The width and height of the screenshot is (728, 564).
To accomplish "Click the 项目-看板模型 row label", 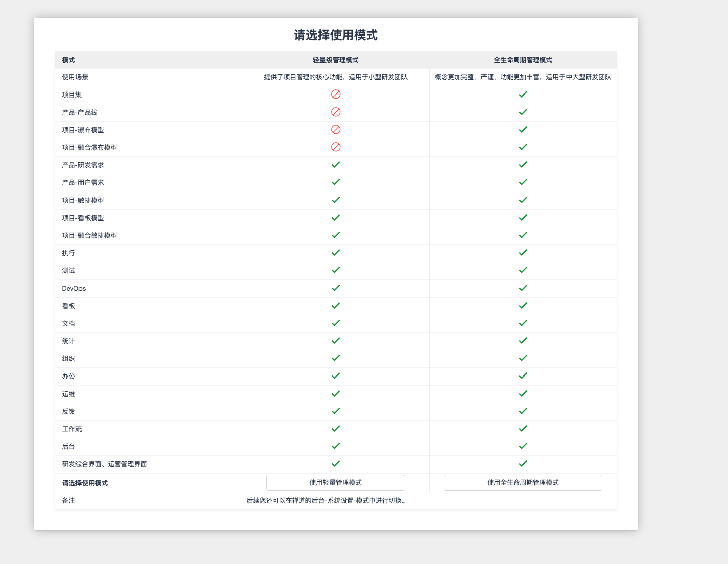I will pos(83,218).
